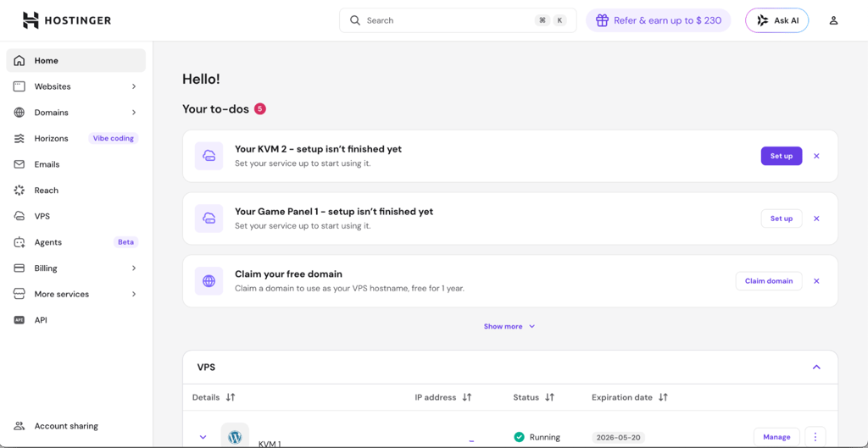
Task: Click the 'Claim your free domain' heading
Action: pyautogui.click(x=288, y=274)
